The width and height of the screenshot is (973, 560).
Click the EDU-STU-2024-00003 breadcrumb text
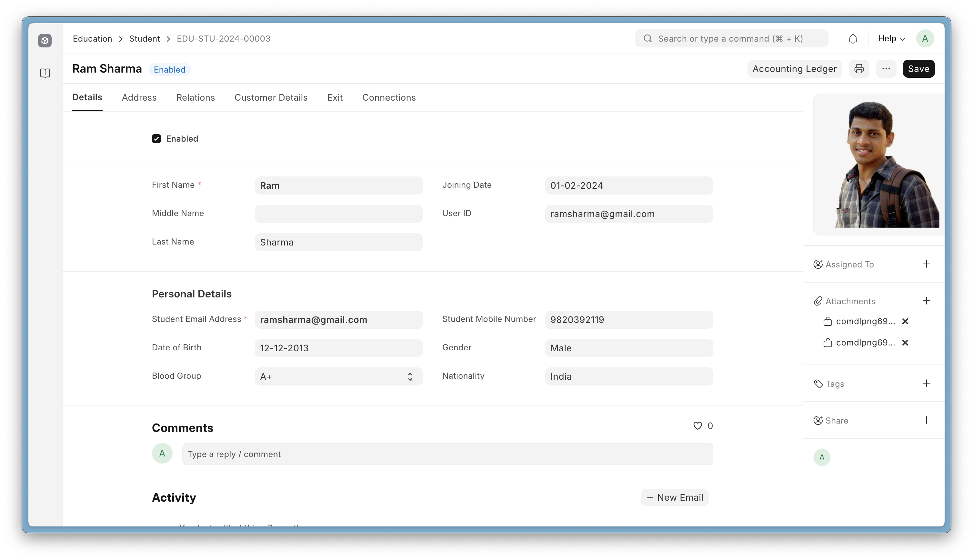coord(224,38)
